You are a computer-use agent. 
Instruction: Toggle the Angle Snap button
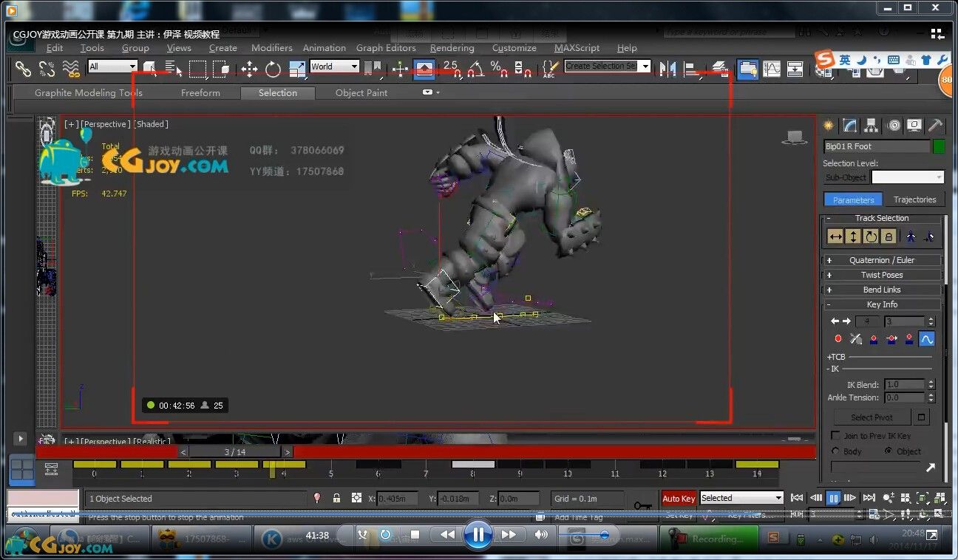475,69
